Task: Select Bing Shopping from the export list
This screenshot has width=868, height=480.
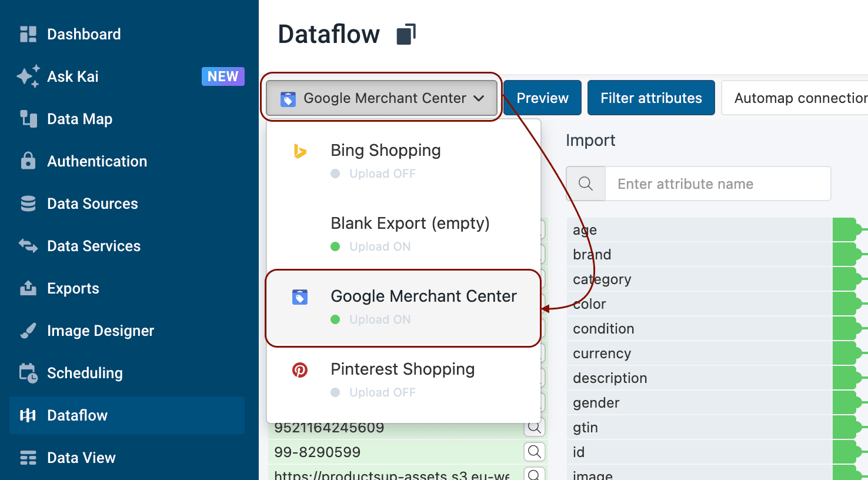Action: (403, 160)
